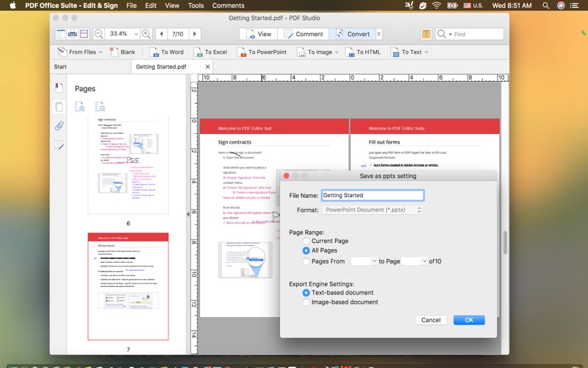Screen dimensions: 588x368
Task: Open the zoom percentage dropdown
Action: (135, 34)
